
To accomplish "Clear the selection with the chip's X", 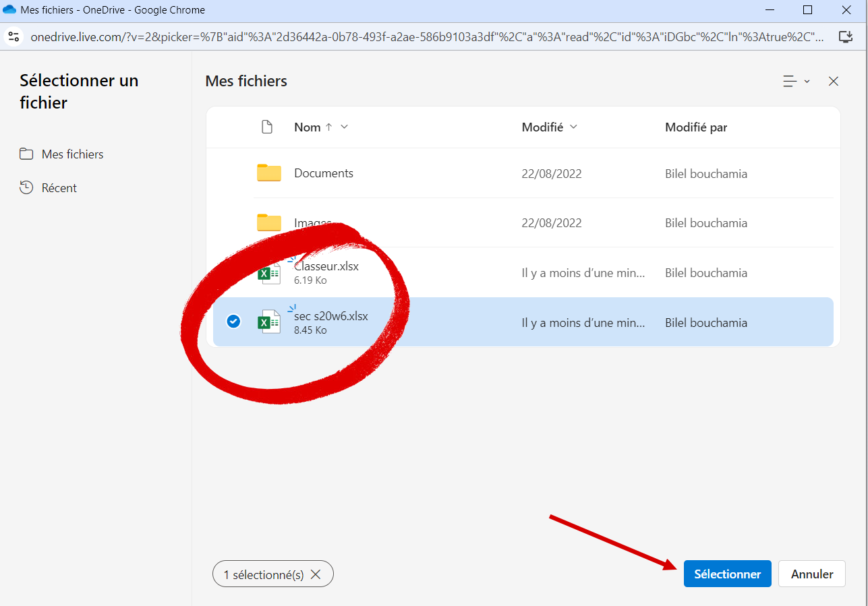I will coord(315,575).
